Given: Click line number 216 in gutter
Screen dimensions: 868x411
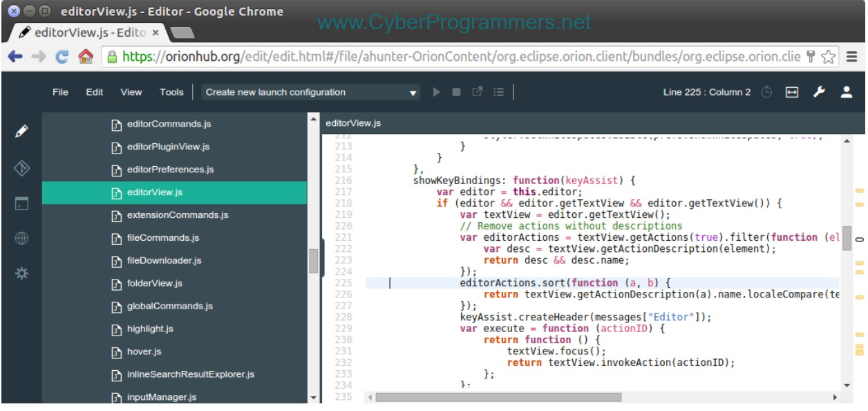Looking at the screenshot, I should (343, 180).
